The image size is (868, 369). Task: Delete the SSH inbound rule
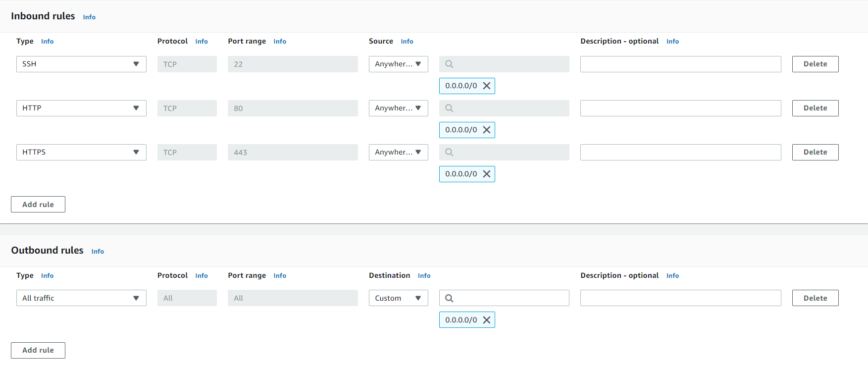pos(815,64)
